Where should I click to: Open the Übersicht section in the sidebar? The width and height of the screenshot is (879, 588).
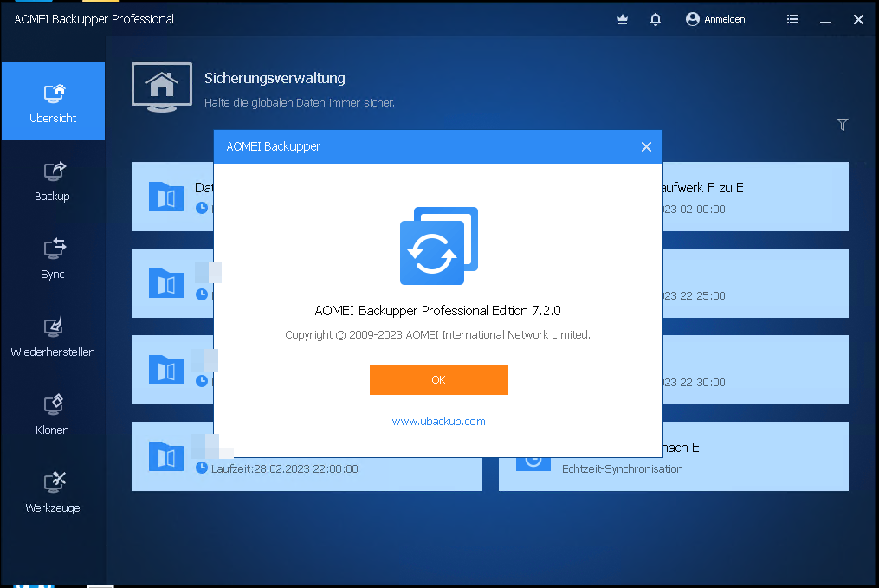[53, 101]
